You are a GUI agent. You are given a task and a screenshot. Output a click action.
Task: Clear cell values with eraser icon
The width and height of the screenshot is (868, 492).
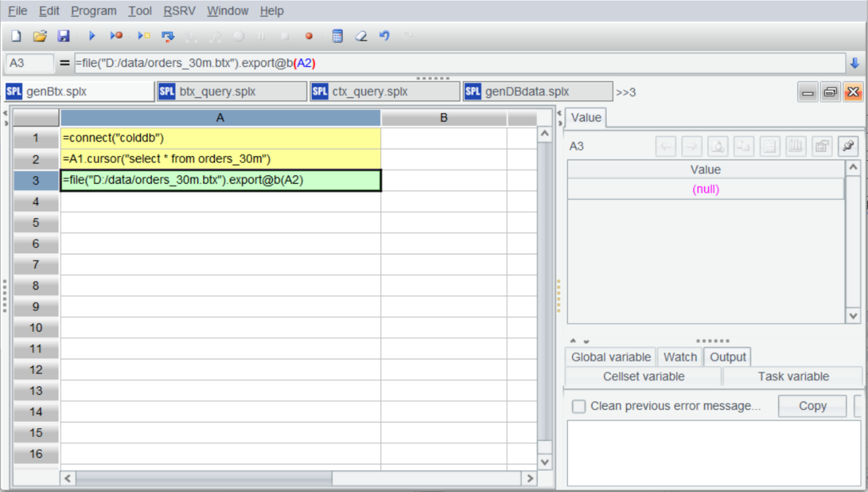click(361, 36)
